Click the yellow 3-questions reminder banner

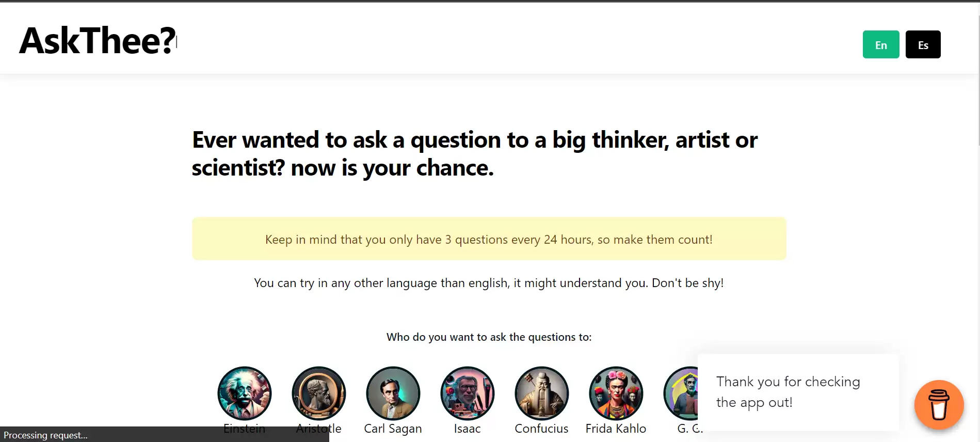[489, 239]
